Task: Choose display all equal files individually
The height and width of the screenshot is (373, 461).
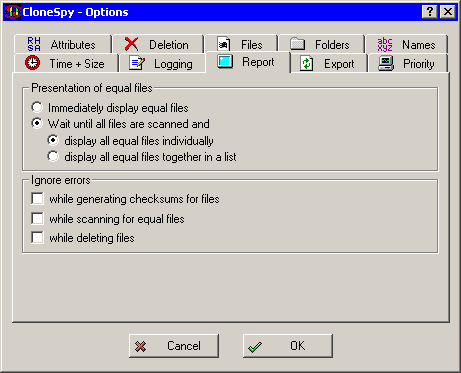Action: point(130,140)
